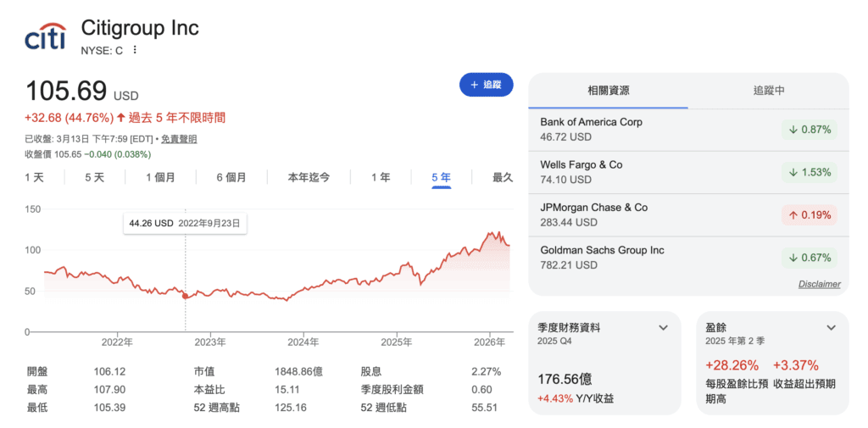The width and height of the screenshot is (868, 428).
Task: Open Wells Fargo & Co stock
Action: click(x=688, y=172)
